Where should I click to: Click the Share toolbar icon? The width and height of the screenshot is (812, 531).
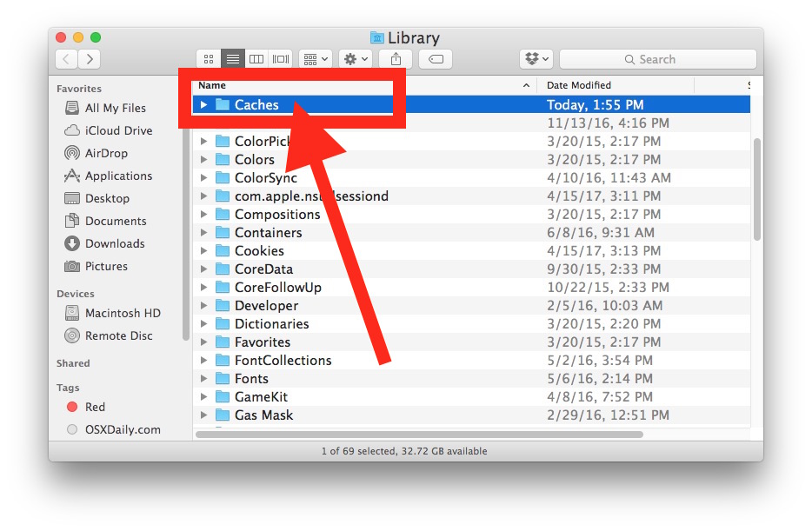click(x=396, y=59)
